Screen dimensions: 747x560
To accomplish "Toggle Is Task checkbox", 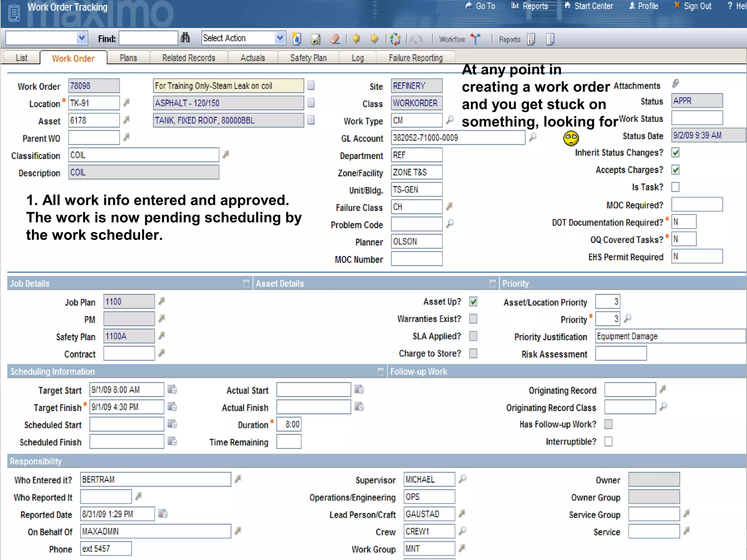I will pos(676,187).
